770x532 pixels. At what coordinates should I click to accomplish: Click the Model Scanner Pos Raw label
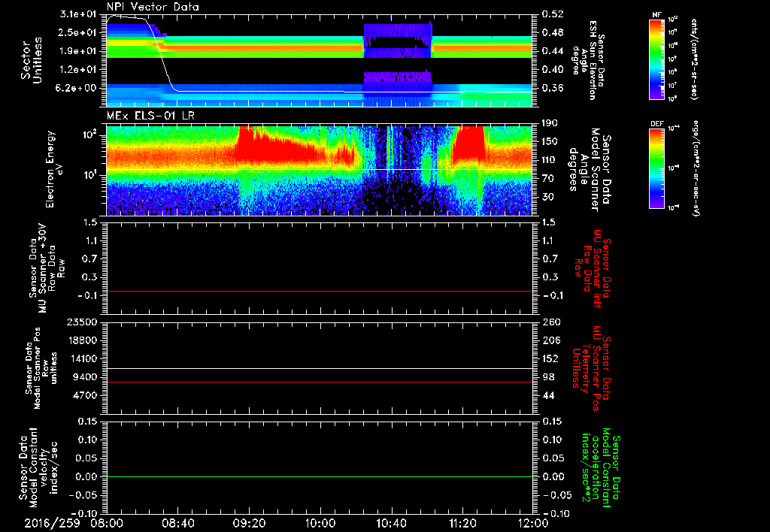pyautogui.click(x=42, y=368)
